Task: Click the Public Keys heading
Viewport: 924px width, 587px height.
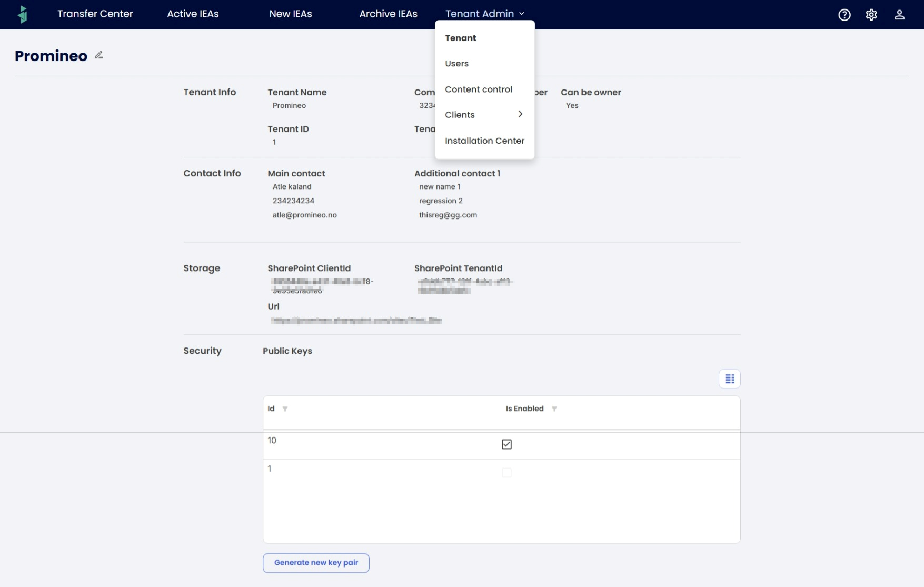Action: [287, 351]
